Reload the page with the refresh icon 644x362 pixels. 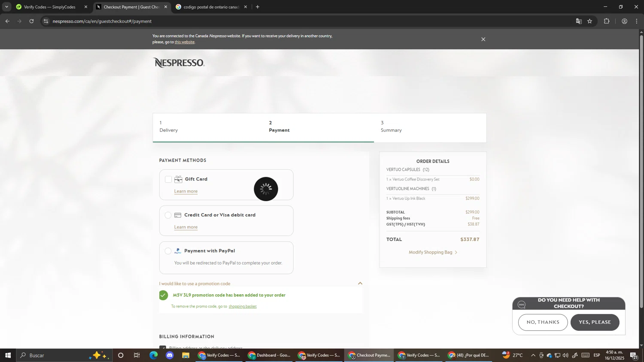pyautogui.click(x=31, y=21)
